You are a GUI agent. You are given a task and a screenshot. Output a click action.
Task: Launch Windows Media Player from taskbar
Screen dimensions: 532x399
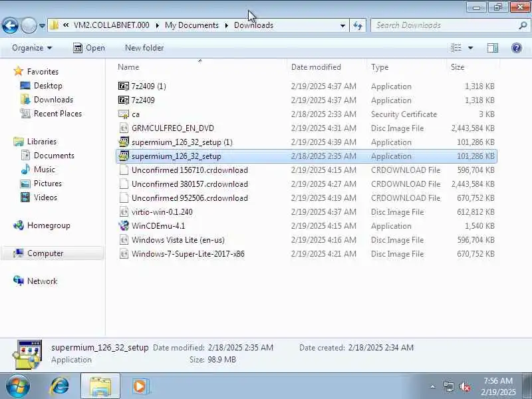[x=140, y=386]
